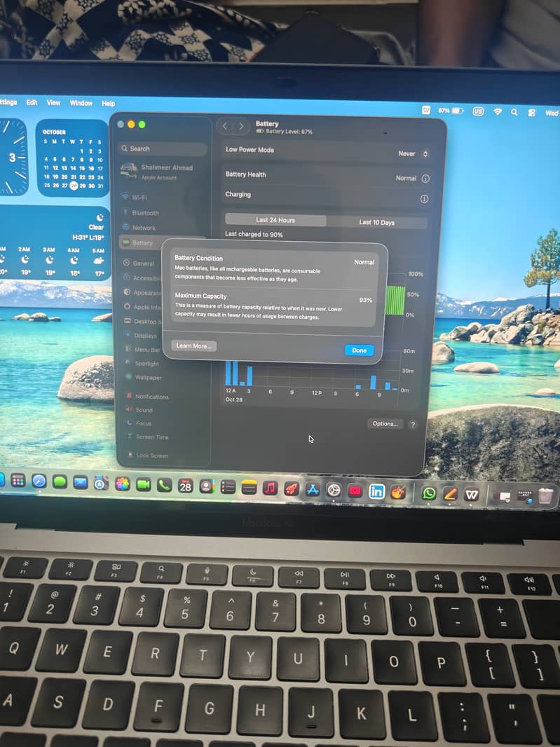Open the Edit menu
Screen dimensions: 560x747
(32, 102)
